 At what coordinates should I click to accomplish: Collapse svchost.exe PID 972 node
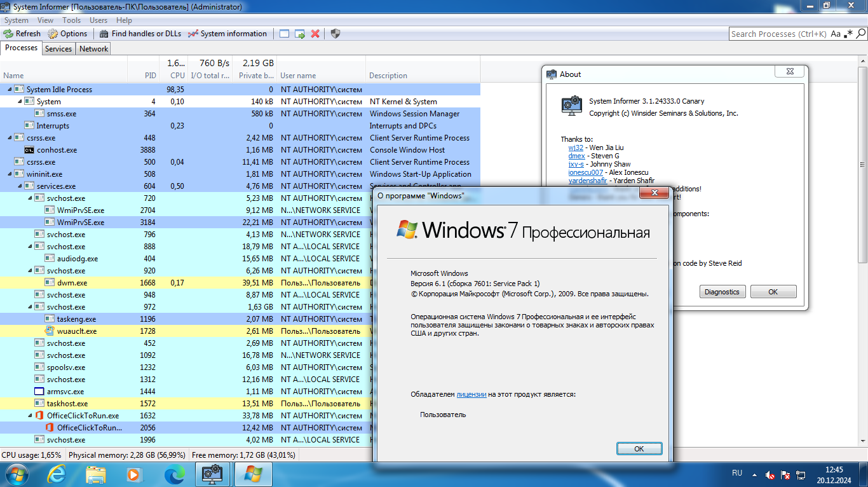tap(29, 307)
